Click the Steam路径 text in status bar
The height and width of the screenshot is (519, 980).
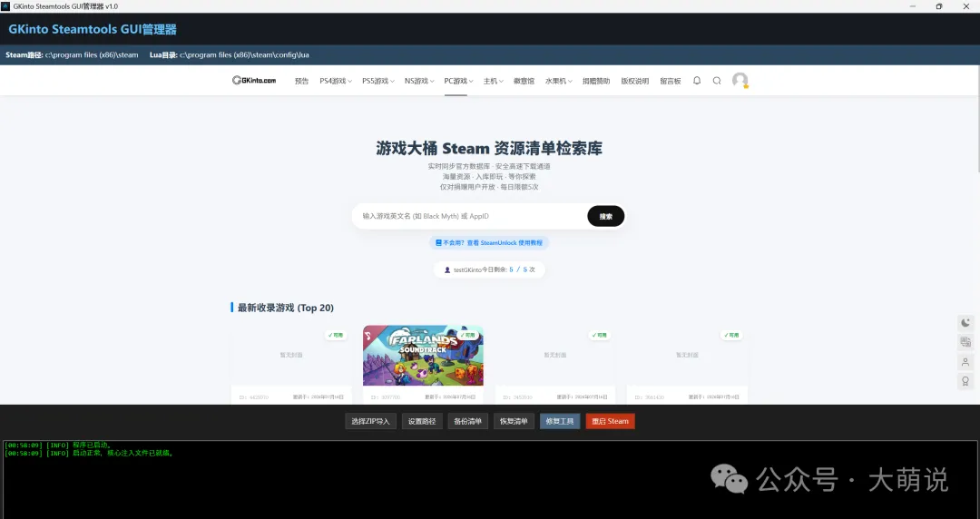pos(72,55)
